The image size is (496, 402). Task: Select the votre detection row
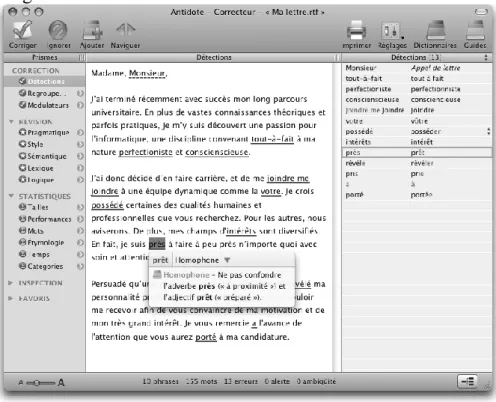click(417, 121)
